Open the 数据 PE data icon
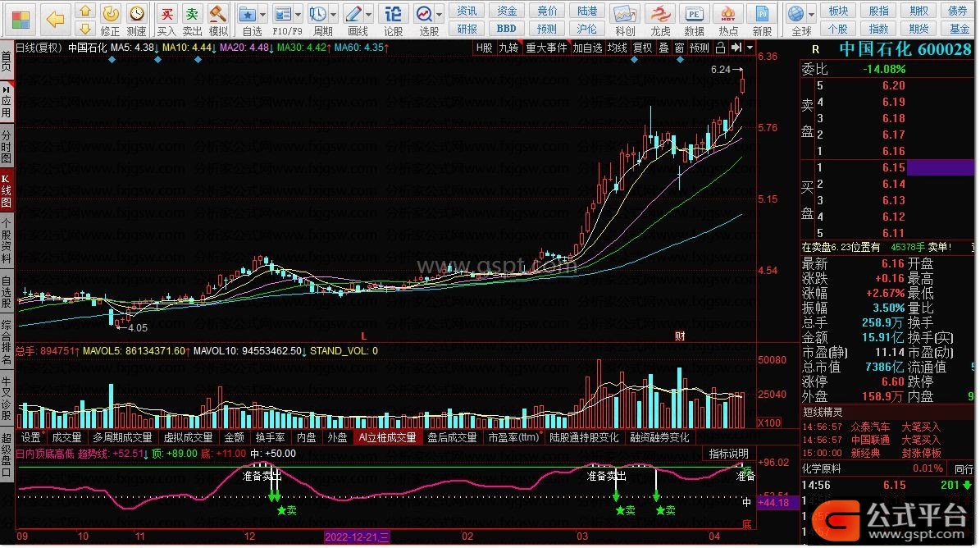The height and width of the screenshot is (548, 980). click(694, 20)
